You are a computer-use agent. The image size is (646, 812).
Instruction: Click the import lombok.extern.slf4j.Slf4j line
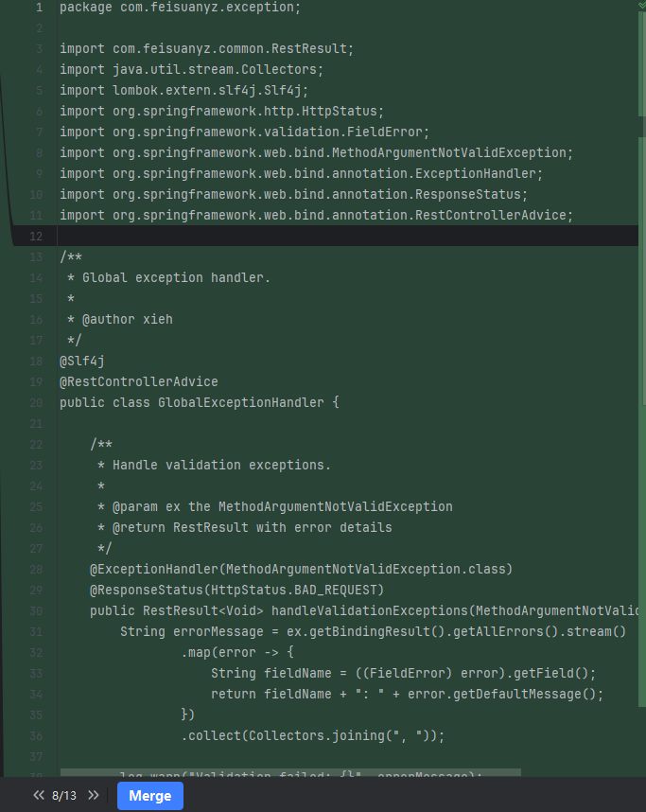(183, 91)
